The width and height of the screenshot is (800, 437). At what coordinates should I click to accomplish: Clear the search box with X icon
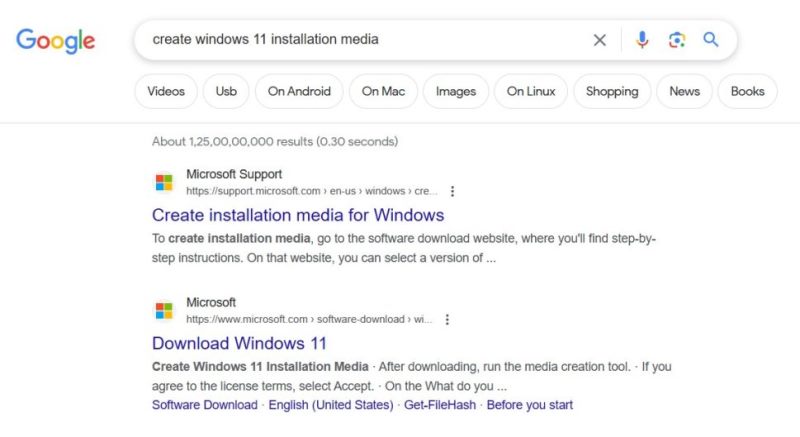pyautogui.click(x=600, y=40)
